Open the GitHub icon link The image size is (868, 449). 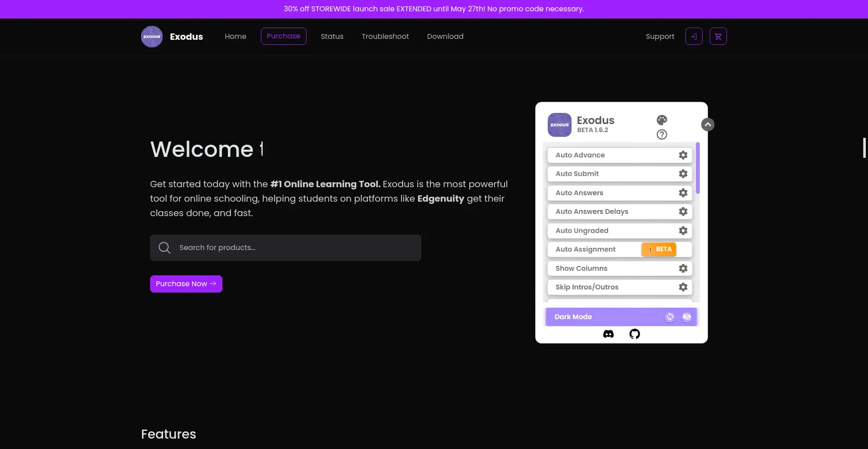(x=635, y=334)
